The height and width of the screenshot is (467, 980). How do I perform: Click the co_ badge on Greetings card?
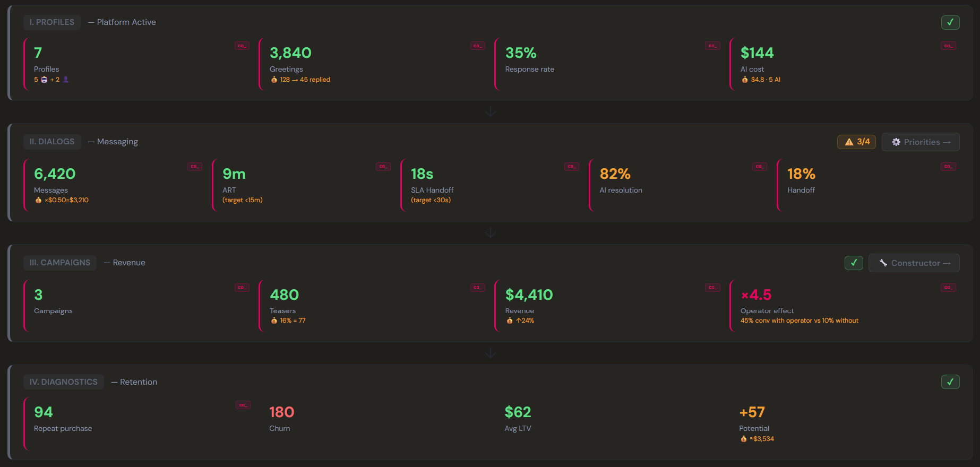click(478, 46)
